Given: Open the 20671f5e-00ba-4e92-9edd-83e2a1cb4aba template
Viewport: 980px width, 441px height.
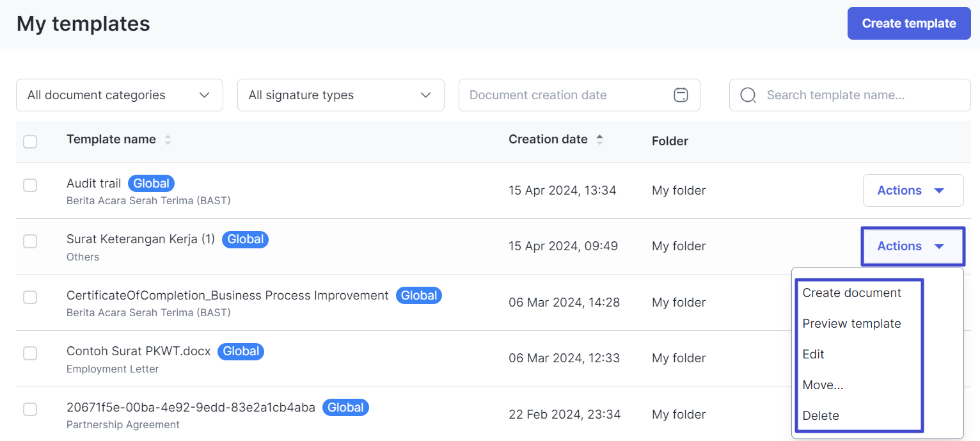Looking at the screenshot, I should click(x=191, y=408).
